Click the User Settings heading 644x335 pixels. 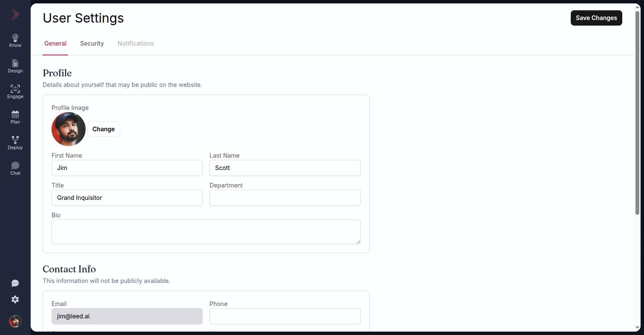click(83, 18)
